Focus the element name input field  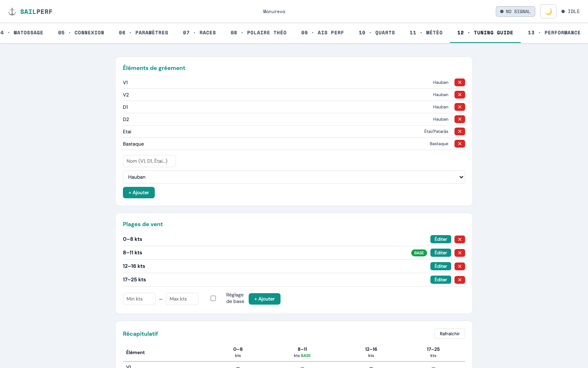[x=149, y=161]
